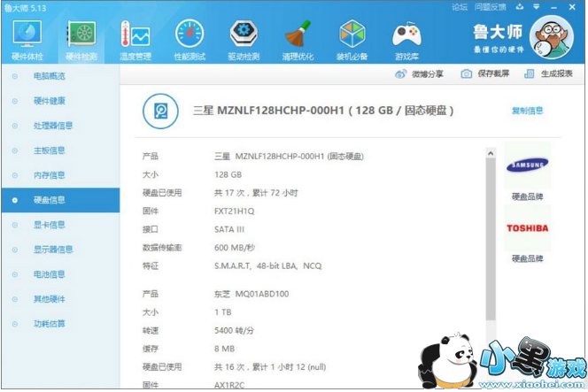Click the Samsung size value 128 GB
588x392 pixels.
click(x=228, y=174)
